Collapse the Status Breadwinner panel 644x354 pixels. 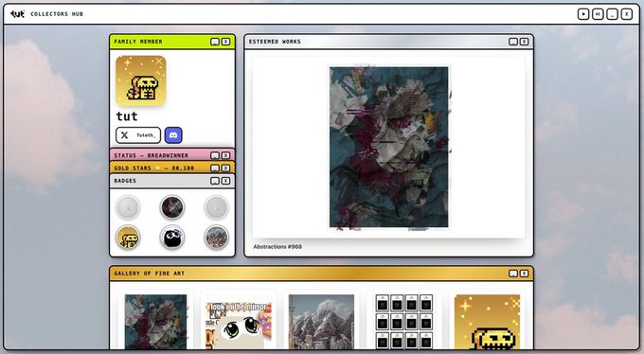[x=215, y=155]
